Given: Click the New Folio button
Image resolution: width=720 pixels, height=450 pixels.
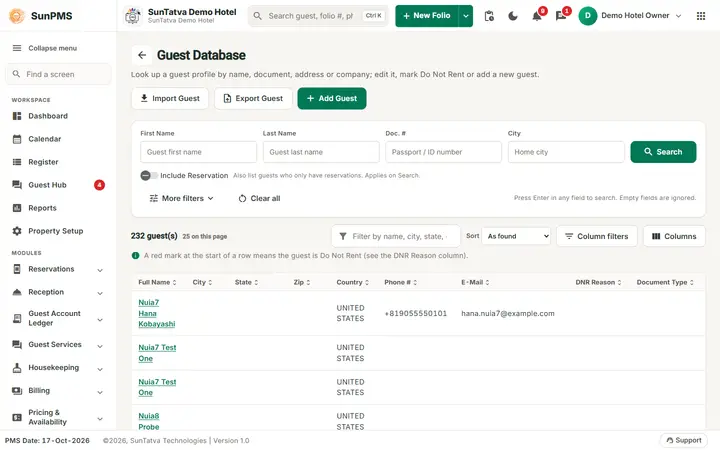Looking at the screenshot, I should [427, 16].
